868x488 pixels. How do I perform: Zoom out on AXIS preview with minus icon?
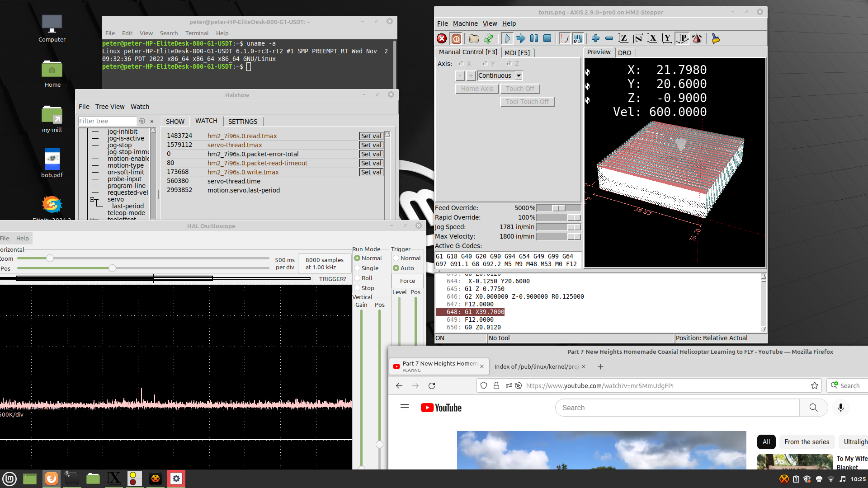[x=609, y=39]
